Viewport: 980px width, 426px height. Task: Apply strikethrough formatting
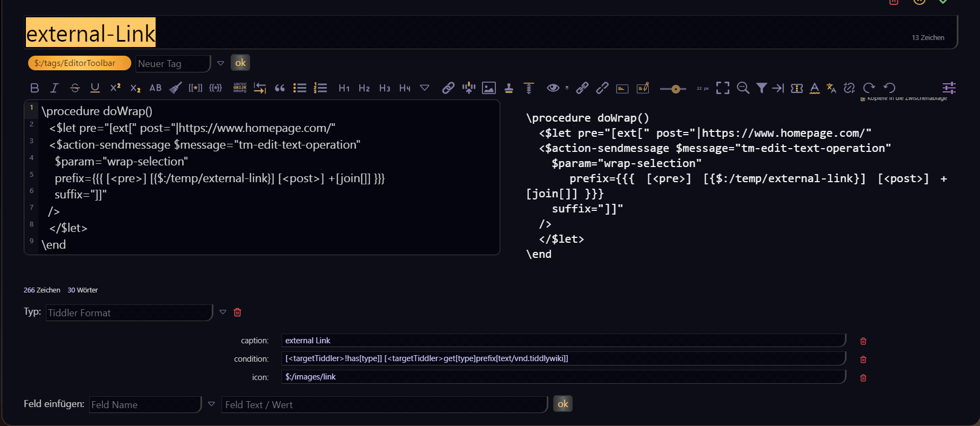(x=75, y=88)
